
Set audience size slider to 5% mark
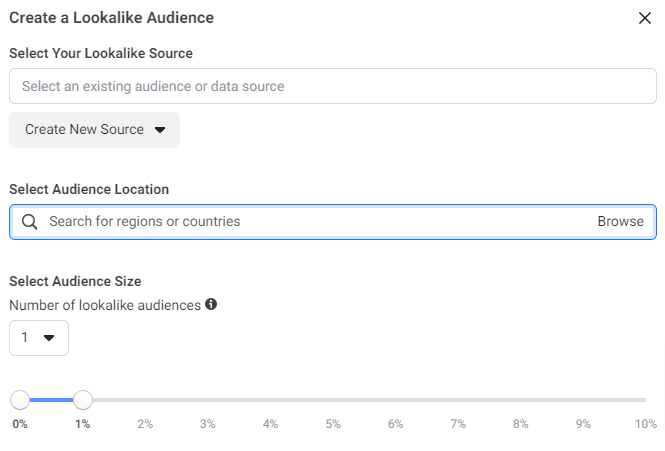pos(333,401)
